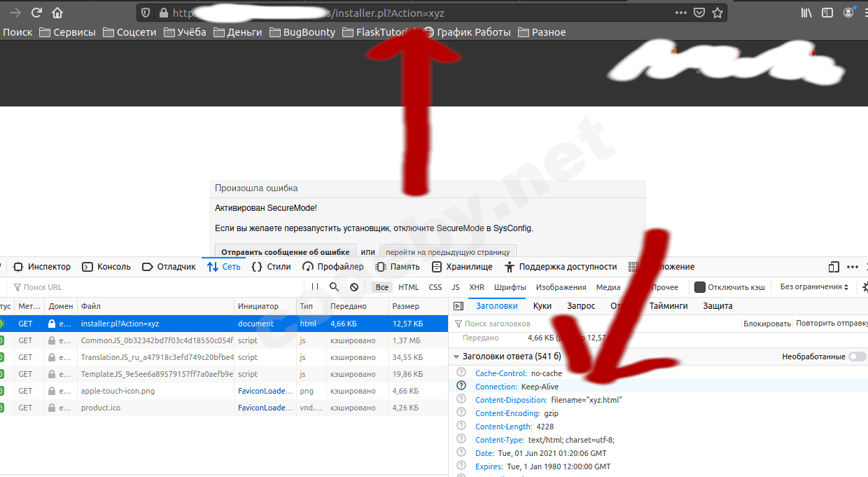Open the Сервисы bookmarks folder
This screenshot has height=477, width=868.
click(x=68, y=32)
